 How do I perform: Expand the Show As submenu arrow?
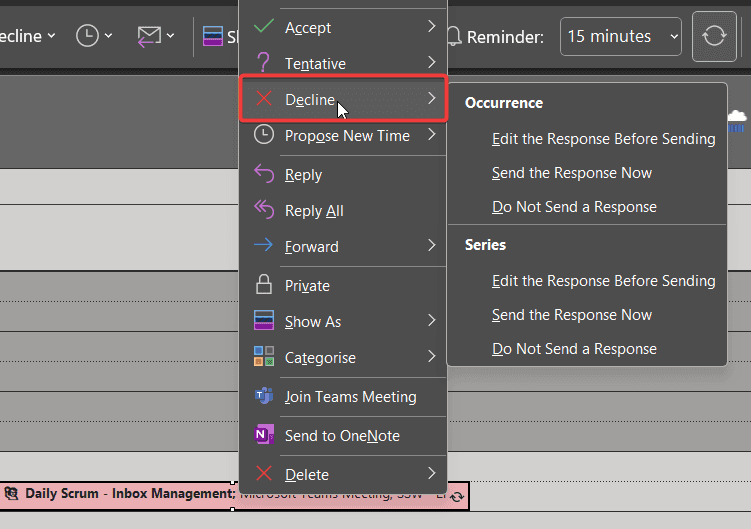(x=432, y=321)
